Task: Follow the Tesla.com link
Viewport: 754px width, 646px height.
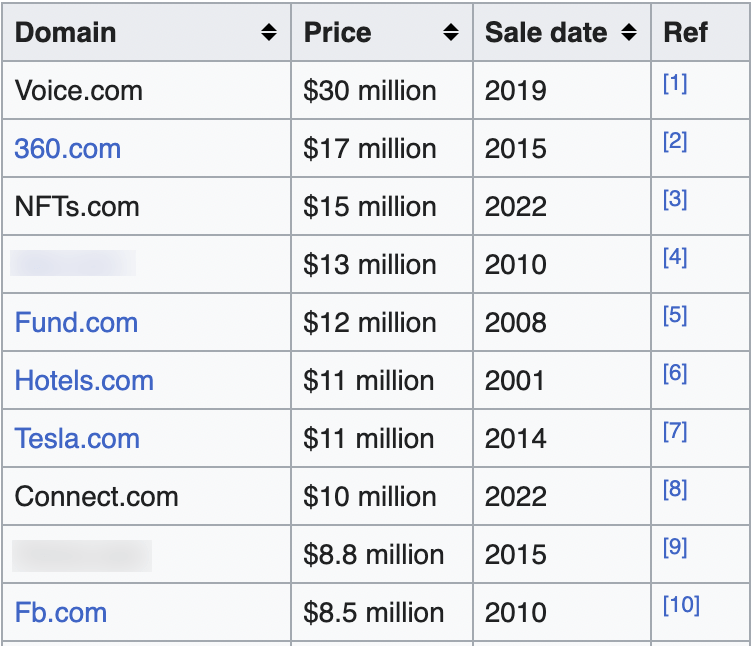Action: pyautogui.click(x=77, y=439)
